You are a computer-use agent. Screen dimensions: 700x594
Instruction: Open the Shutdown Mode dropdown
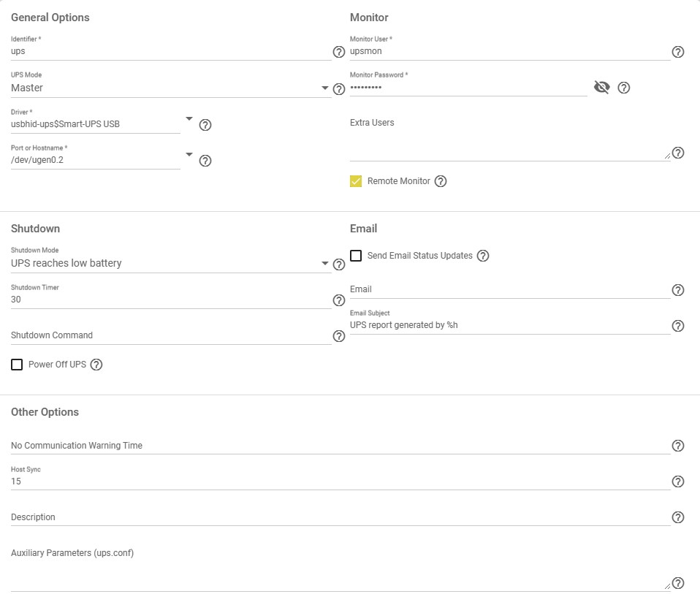tap(170, 263)
